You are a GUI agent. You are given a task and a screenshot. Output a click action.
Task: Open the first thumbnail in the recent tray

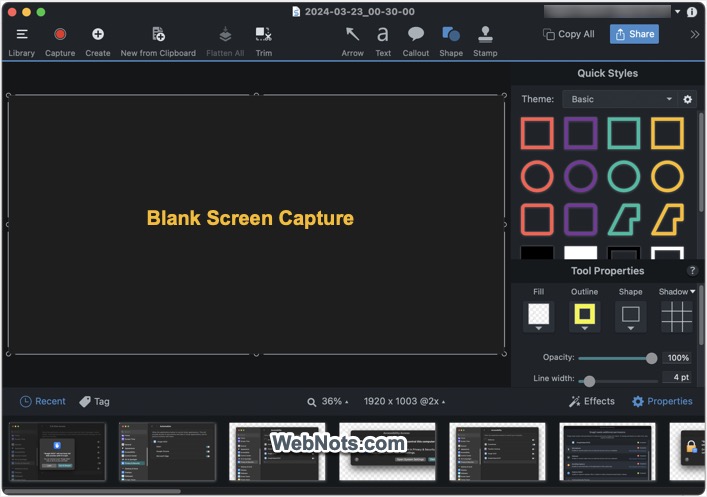click(57, 451)
